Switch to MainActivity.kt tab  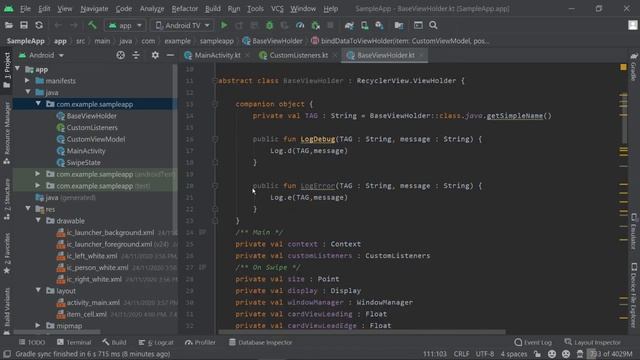(217, 55)
